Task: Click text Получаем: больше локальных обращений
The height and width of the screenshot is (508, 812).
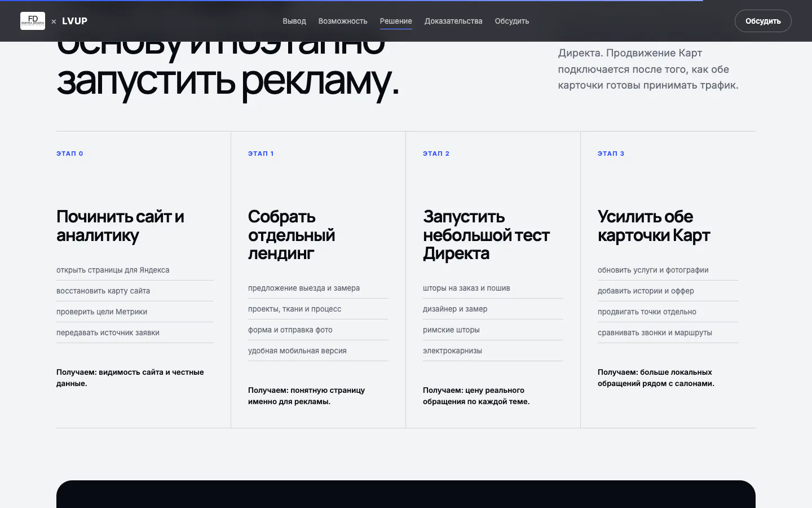Action: point(656,378)
